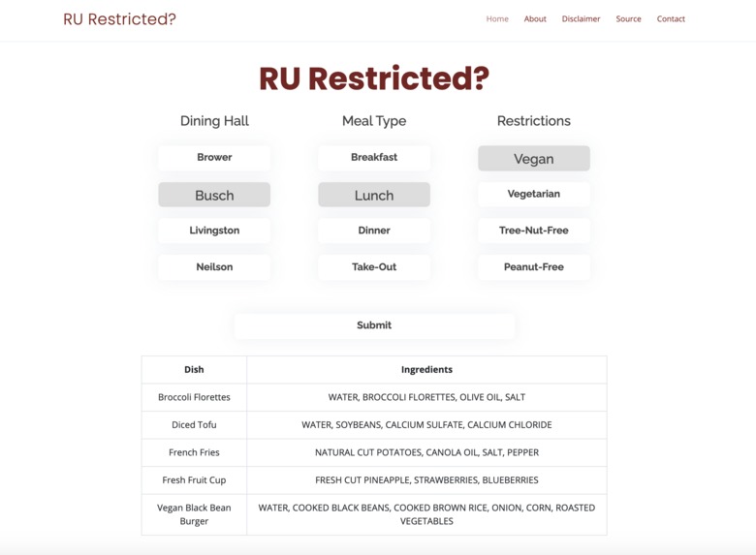Choose Livingston dining hall
Viewport: 756px width, 555px height.
tap(214, 231)
